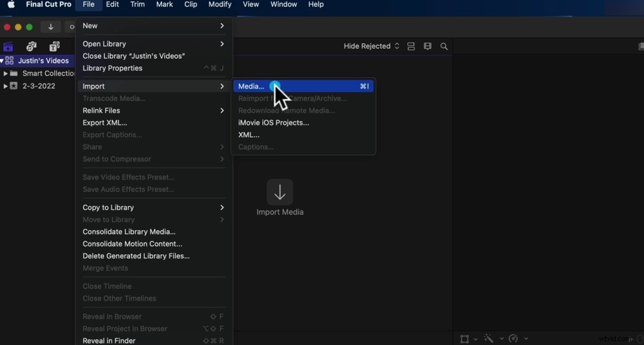This screenshot has width=644, height=345.
Task: Open the Edit menu
Action: click(112, 5)
